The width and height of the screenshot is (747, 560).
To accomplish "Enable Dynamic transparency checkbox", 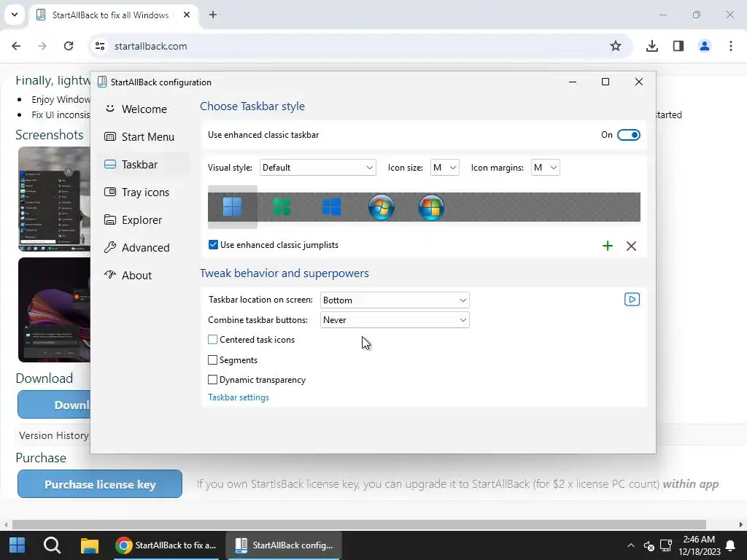I will [212, 379].
